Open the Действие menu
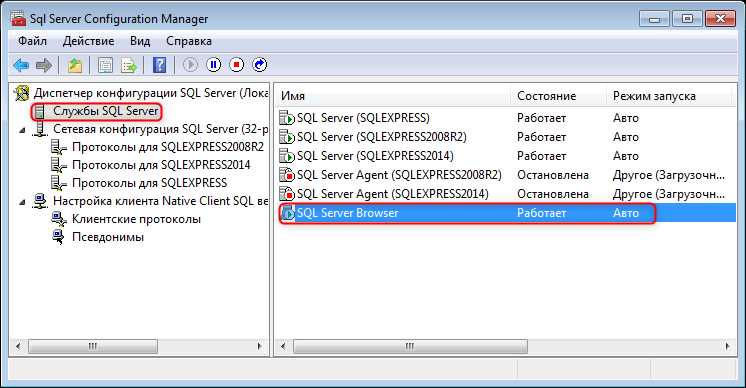 [88, 41]
